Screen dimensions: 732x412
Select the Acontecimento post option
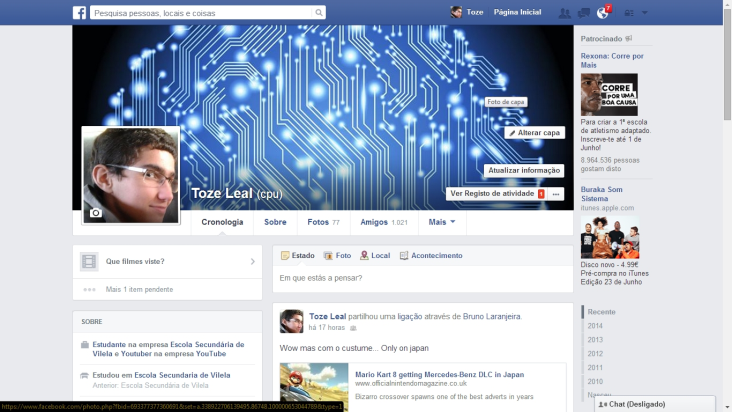click(431, 256)
